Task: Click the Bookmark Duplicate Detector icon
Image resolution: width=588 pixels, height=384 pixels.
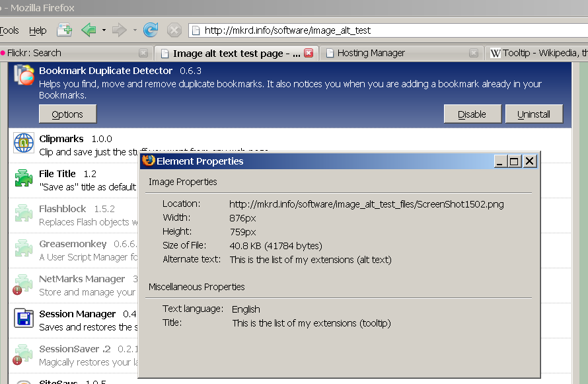Action: click(x=24, y=75)
